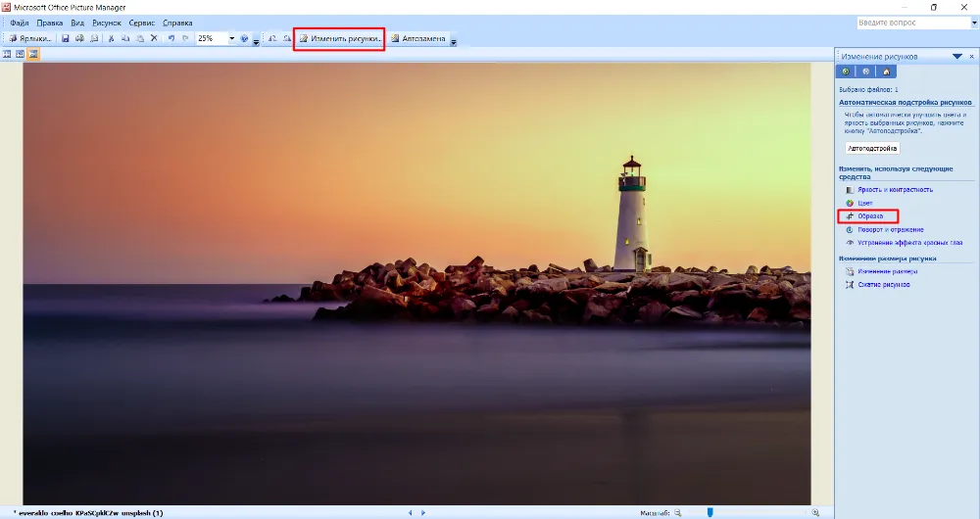Viewport: 980px width, 519px height.
Task: Open the Цвет link
Action: (x=865, y=203)
